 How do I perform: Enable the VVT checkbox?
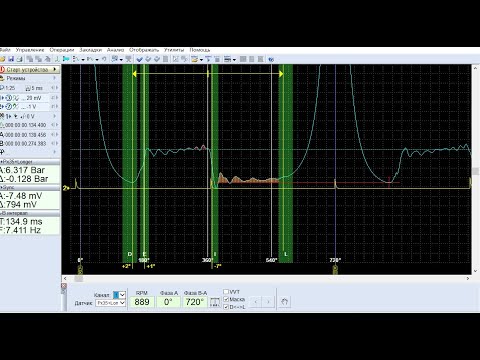tap(226, 292)
